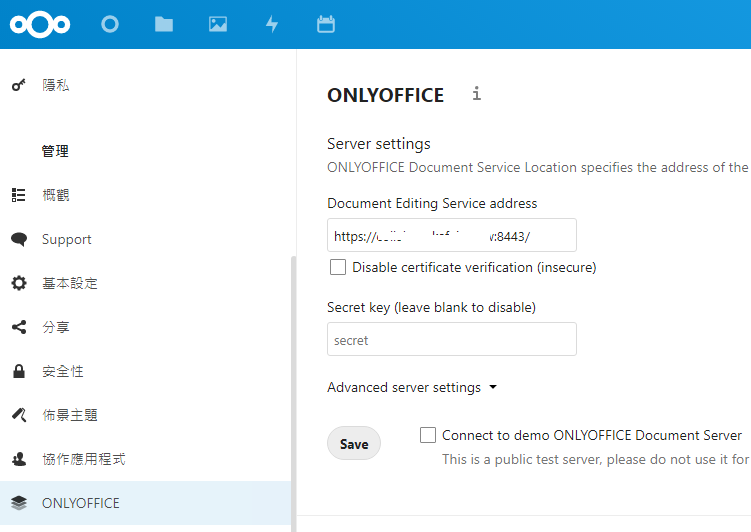The height and width of the screenshot is (532, 751).
Task: Expand Advanced server settings
Action: pos(412,387)
